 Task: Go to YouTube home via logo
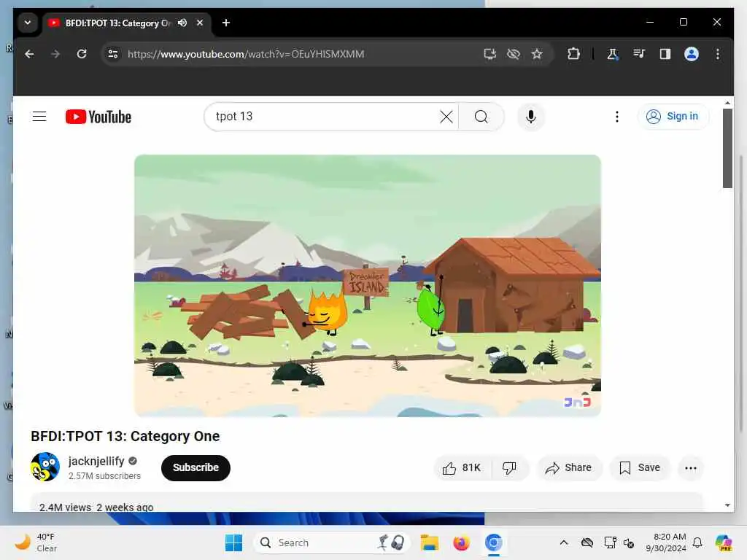(x=98, y=117)
